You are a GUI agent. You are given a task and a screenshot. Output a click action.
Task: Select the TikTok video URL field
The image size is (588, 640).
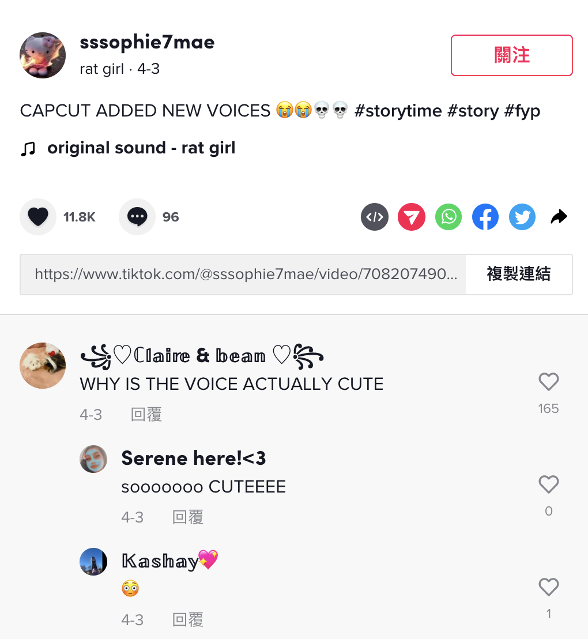point(243,274)
